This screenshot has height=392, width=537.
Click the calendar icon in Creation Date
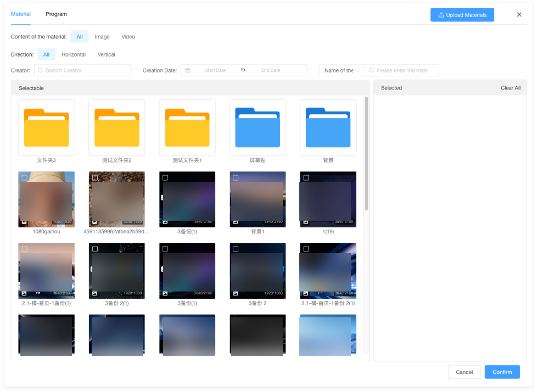188,70
